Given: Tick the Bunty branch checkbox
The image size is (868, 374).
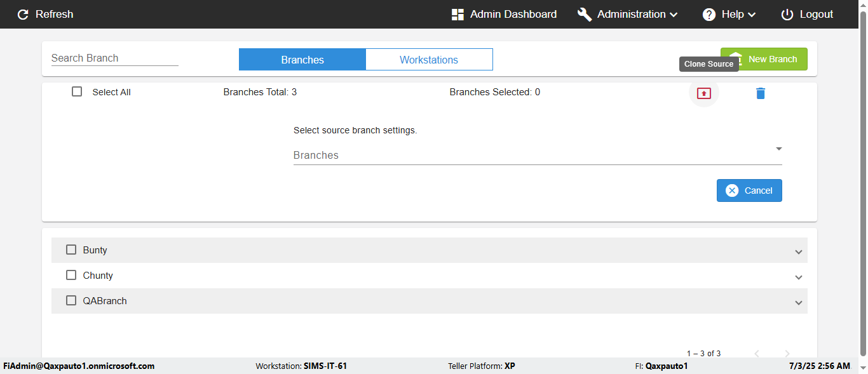Looking at the screenshot, I should point(71,250).
